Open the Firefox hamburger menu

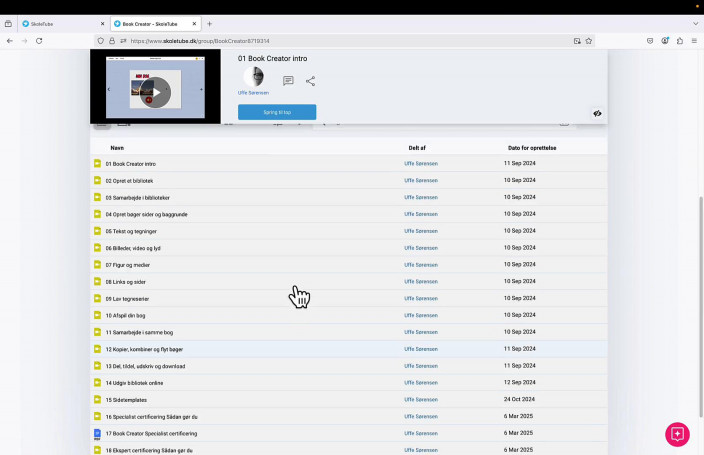pyautogui.click(x=695, y=41)
